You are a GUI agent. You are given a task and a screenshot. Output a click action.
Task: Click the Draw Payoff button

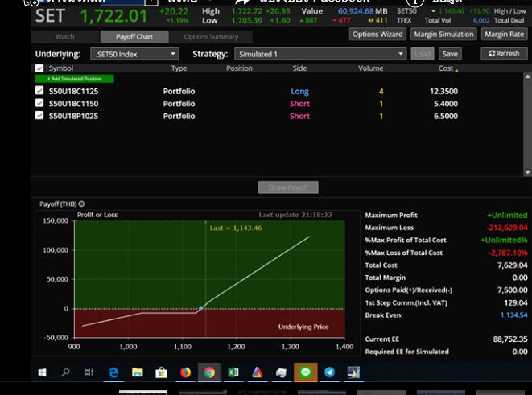click(x=288, y=187)
